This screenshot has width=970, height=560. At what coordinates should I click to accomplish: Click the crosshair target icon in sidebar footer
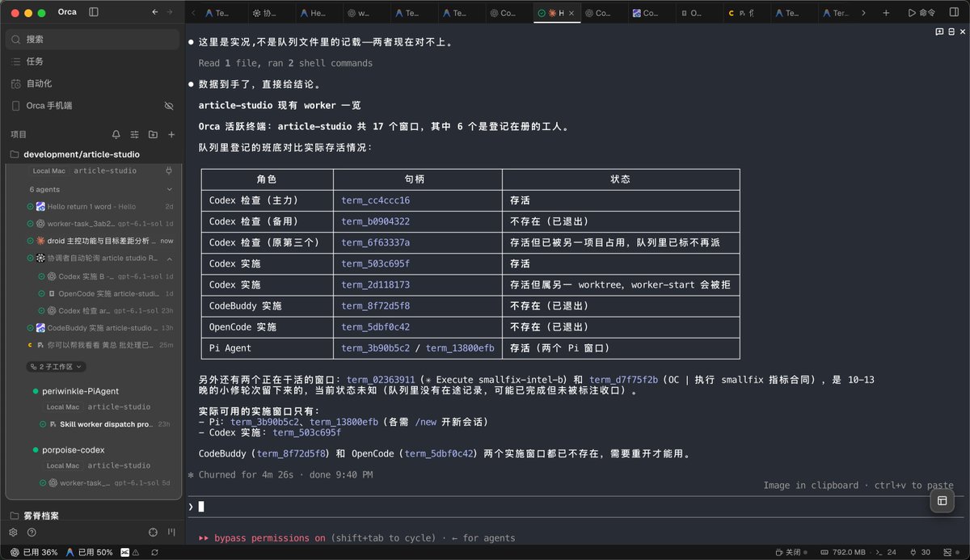153,533
